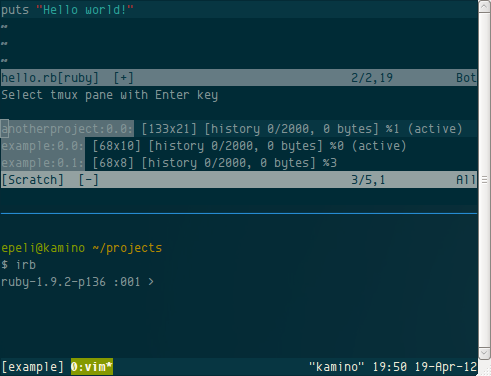Click the puts keyword in hello.rb
Image resolution: width=491 pixels, height=376 pixels.
tap(15, 10)
